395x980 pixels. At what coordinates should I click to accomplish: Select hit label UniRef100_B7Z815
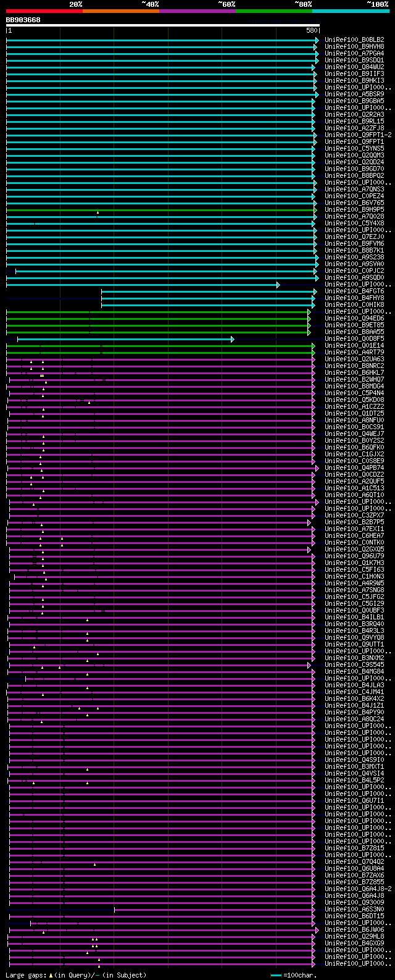(x=354, y=848)
